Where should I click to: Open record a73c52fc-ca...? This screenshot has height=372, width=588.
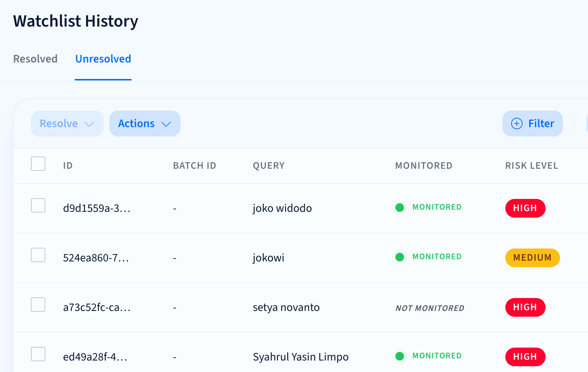(97, 307)
